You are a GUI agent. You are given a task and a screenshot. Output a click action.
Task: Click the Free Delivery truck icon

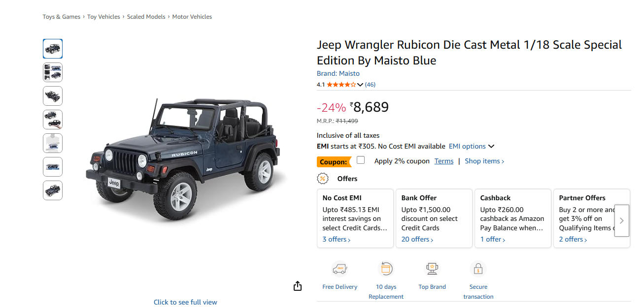point(339,269)
